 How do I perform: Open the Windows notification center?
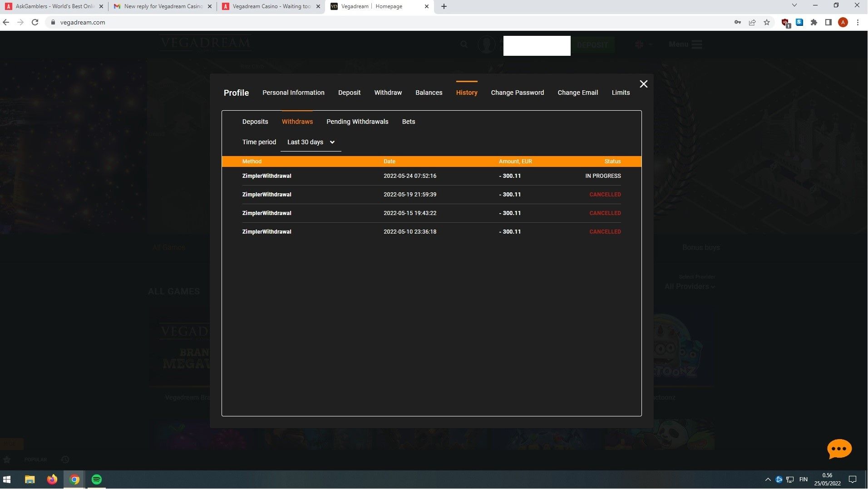tap(853, 479)
